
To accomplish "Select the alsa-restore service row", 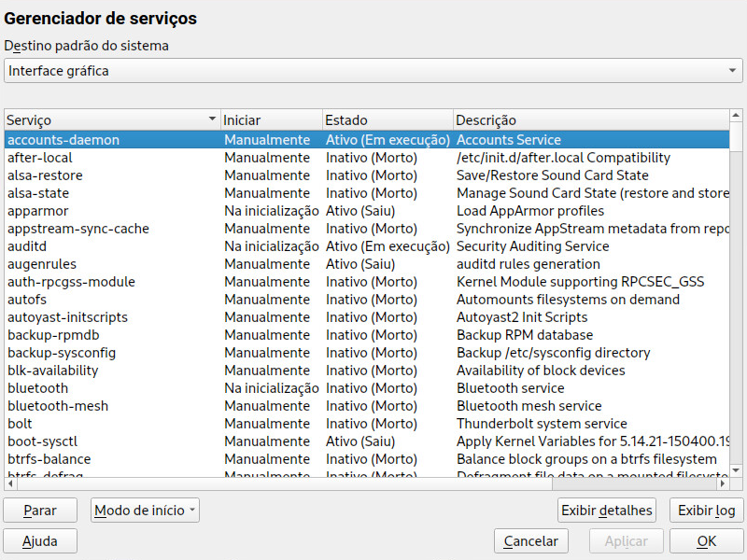I will click(367, 175).
